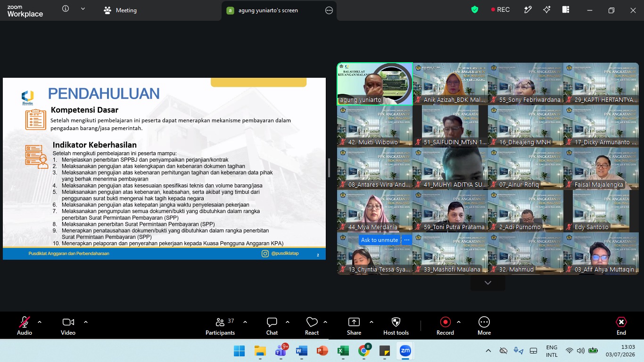Select 59_Toni Putra Pratama video tile
The width and height of the screenshot is (644, 362).
tap(450, 211)
